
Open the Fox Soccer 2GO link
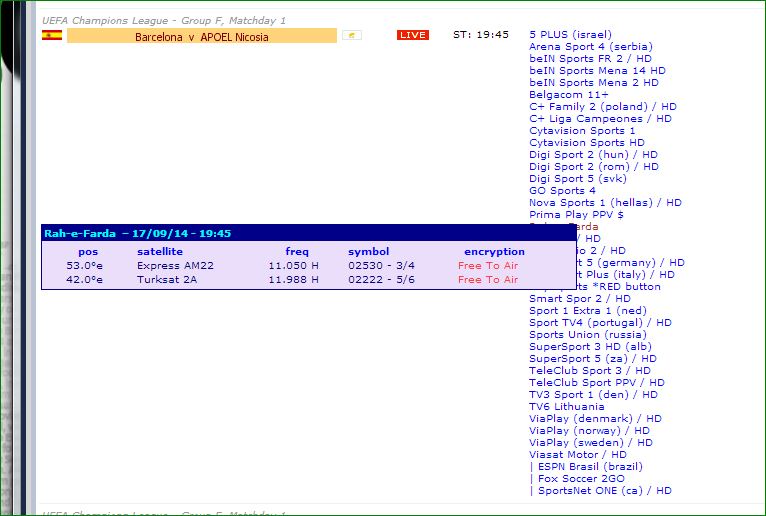[x=581, y=478]
